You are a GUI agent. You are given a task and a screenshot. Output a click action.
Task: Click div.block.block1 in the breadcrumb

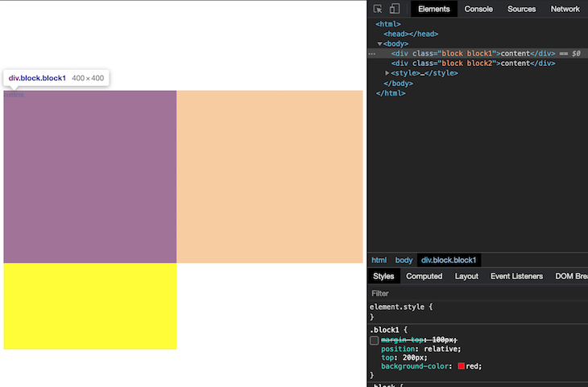pyautogui.click(x=449, y=260)
